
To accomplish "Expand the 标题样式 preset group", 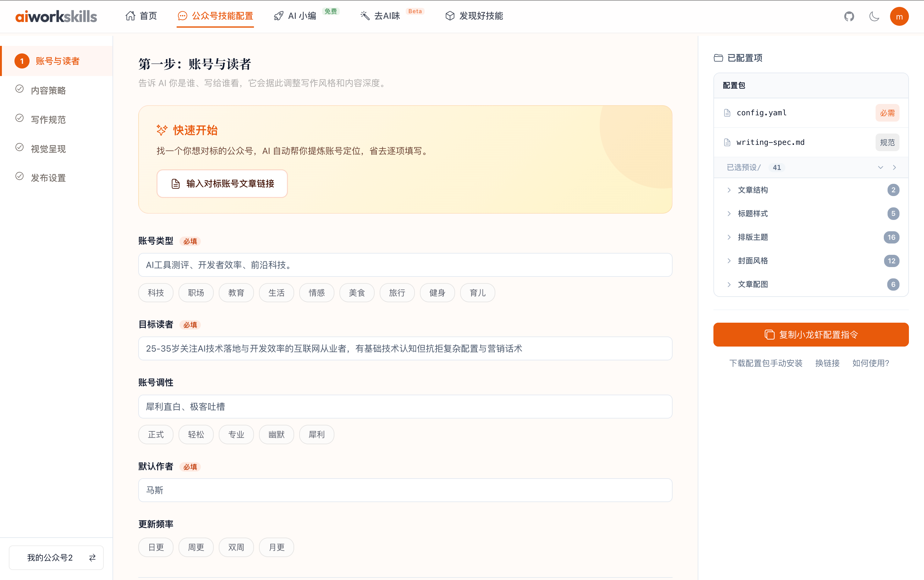I will (811, 214).
